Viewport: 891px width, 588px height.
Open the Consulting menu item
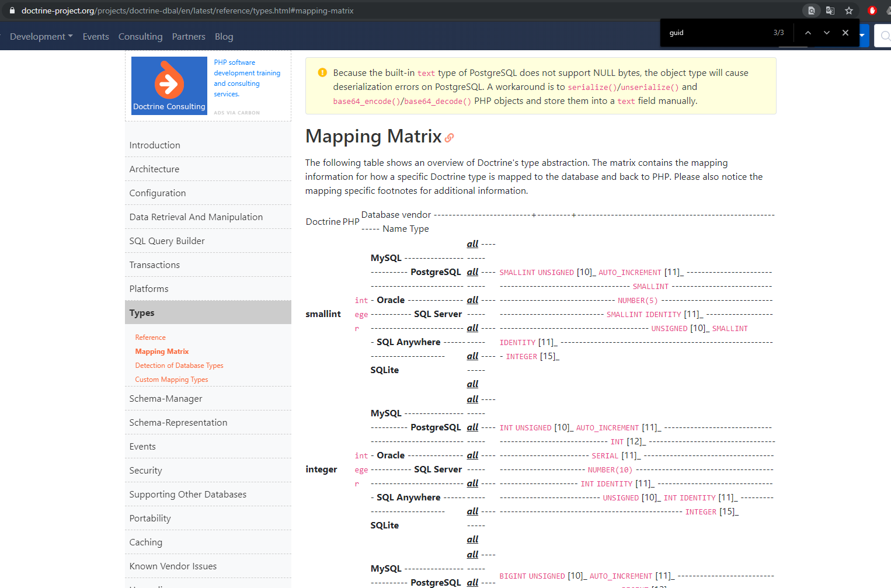(x=140, y=36)
